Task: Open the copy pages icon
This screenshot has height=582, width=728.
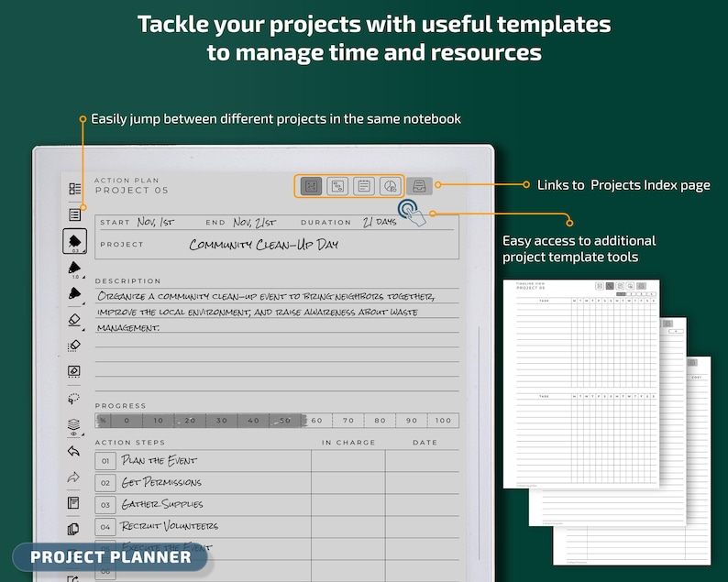Action: click(73, 529)
